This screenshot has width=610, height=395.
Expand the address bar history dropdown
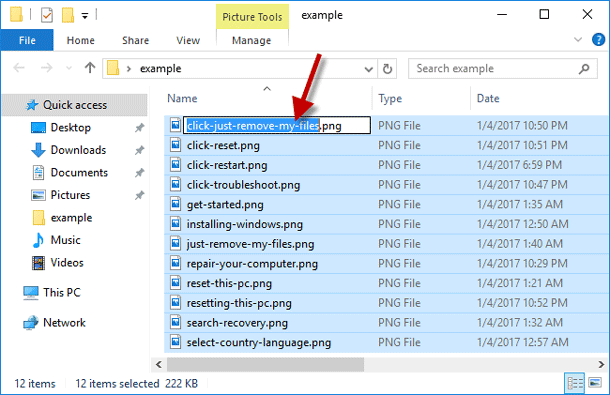click(x=368, y=69)
